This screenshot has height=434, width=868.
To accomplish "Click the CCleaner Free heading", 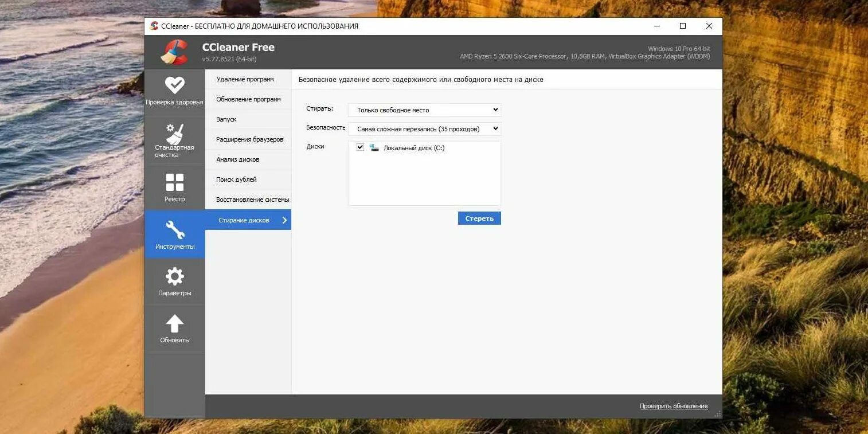I will [x=238, y=47].
